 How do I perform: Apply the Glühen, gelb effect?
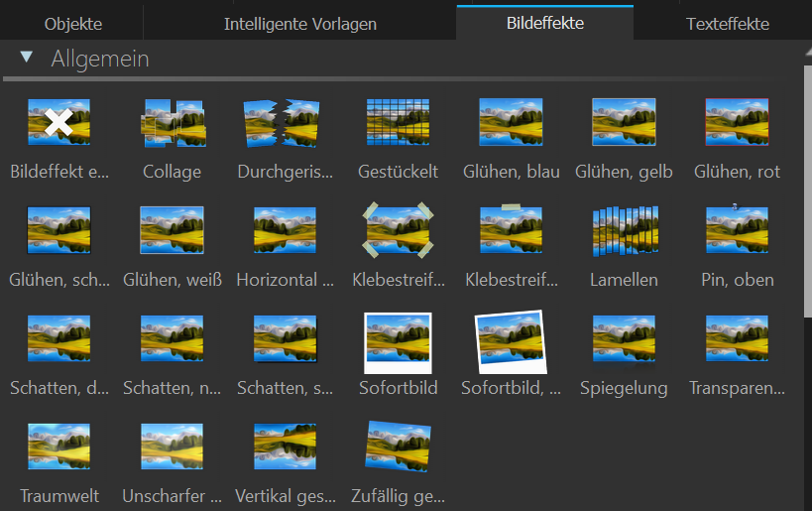624,123
